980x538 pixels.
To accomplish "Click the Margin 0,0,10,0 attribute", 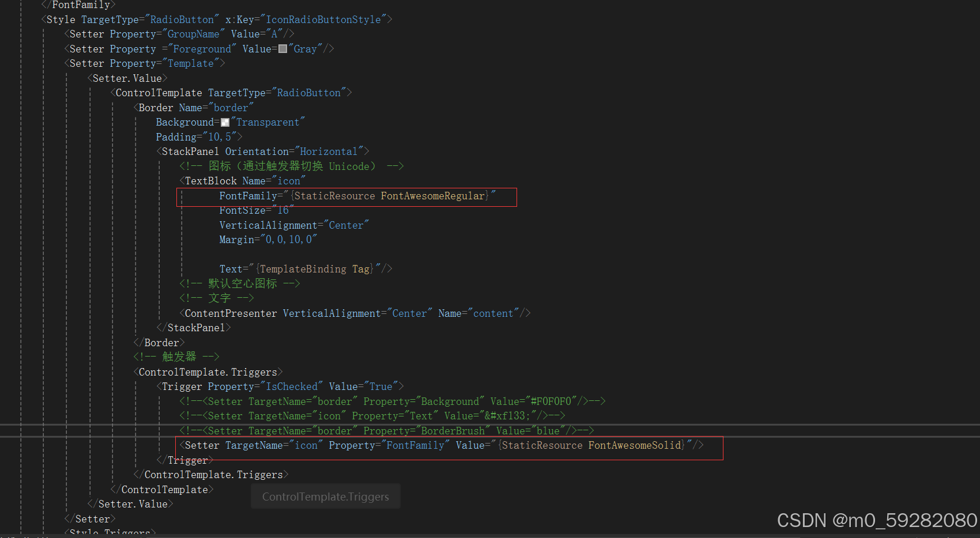I will tap(268, 239).
